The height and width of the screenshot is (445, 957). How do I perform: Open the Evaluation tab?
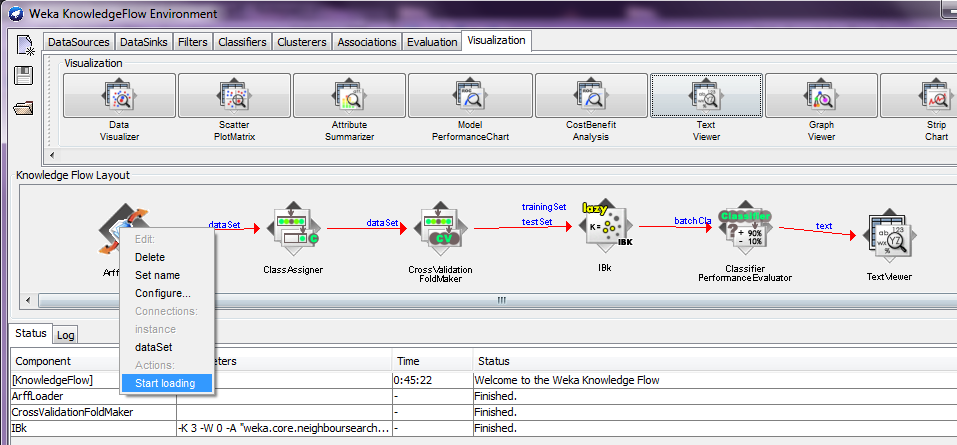pos(432,42)
